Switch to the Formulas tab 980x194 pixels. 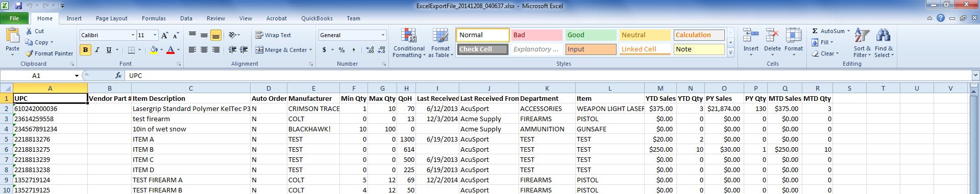click(154, 18)
